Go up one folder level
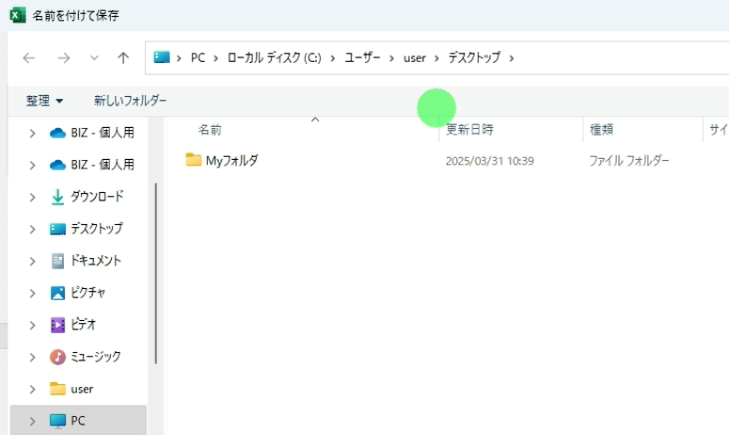729x435 pixels. pos(123,58)
